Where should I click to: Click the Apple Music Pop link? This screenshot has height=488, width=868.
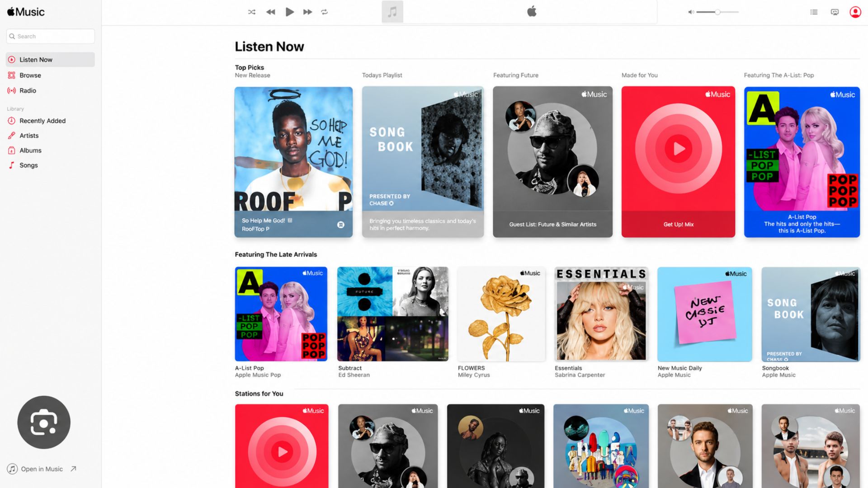[x=258, y=375]
